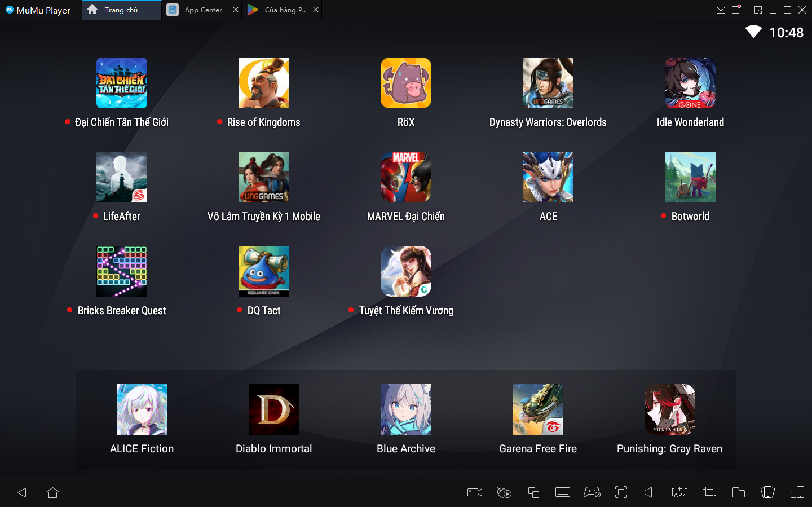The height and width of the screenshot is (507, 812).
Task: Switch to the App Center tab
Action: pos(203,10)
